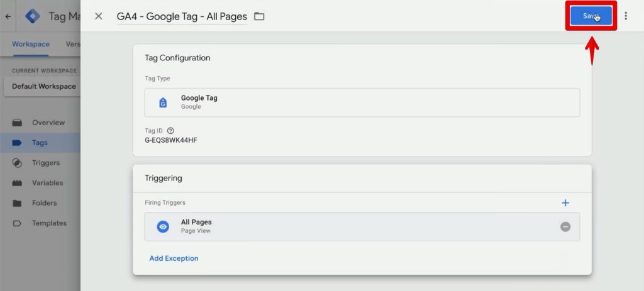Click the CURRENT WORKSPACE label
The height and width of the screenshot is (291, 644).
point(45,70)
